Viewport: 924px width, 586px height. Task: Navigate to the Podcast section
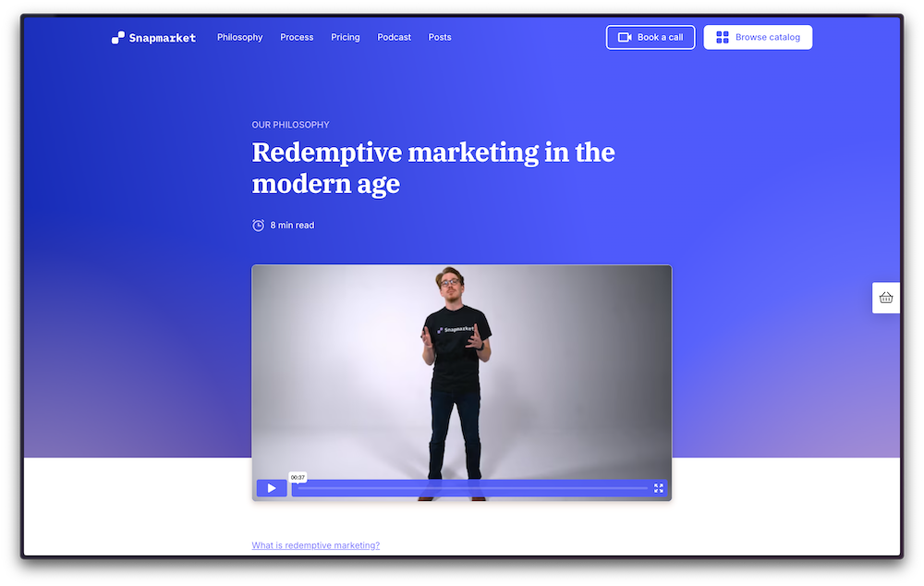[x=395, y=38]
